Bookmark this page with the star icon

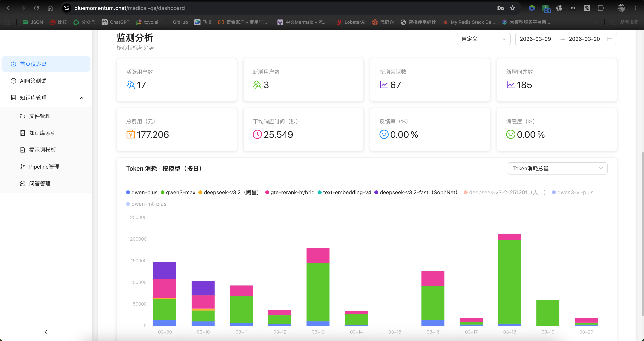[513, 8]
